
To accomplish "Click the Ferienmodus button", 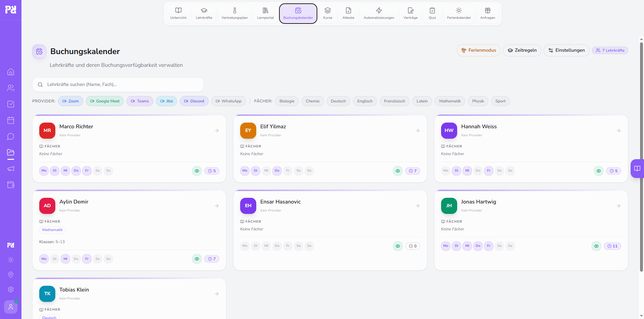I will (x=479, y=50).
